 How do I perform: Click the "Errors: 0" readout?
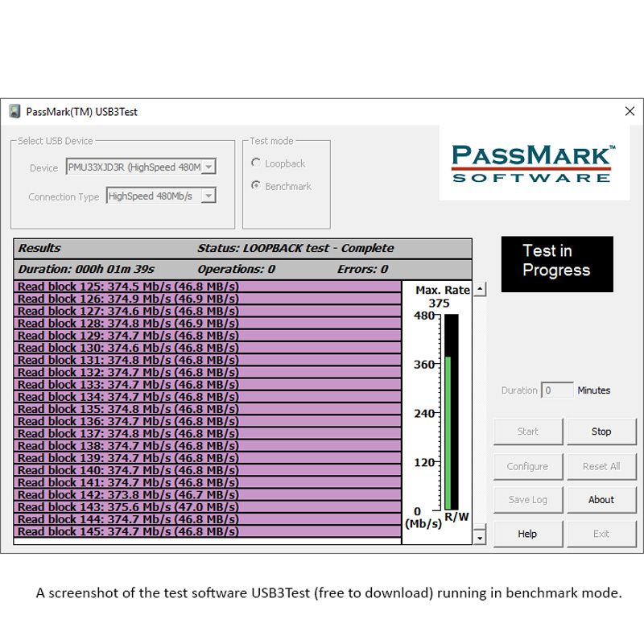362,270
